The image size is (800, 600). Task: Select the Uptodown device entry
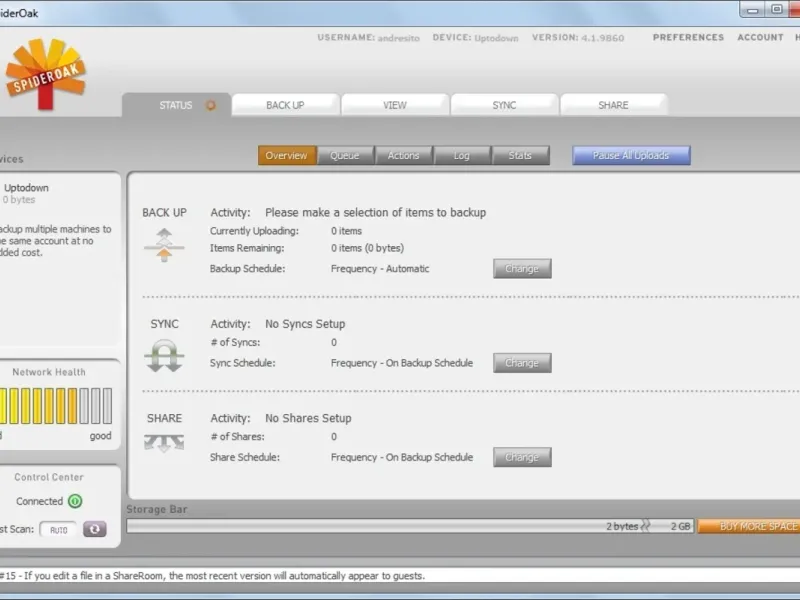point(26,193)
